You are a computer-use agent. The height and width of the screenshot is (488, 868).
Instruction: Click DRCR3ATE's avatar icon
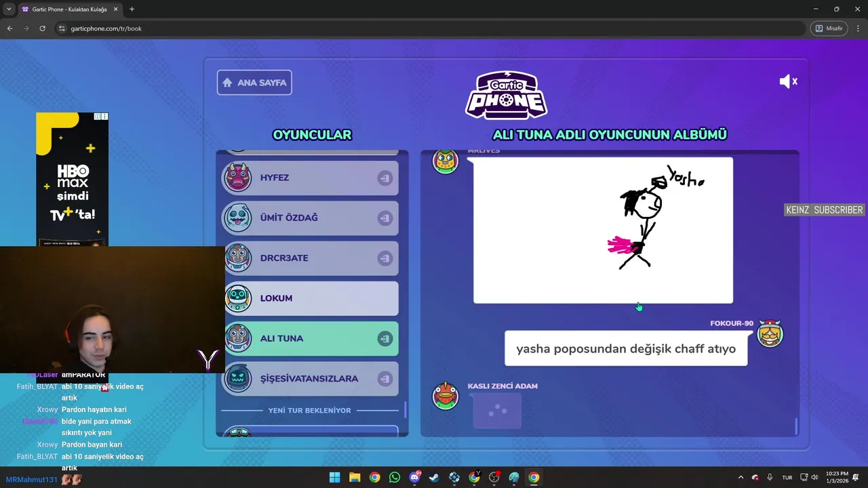pos(238,258)
